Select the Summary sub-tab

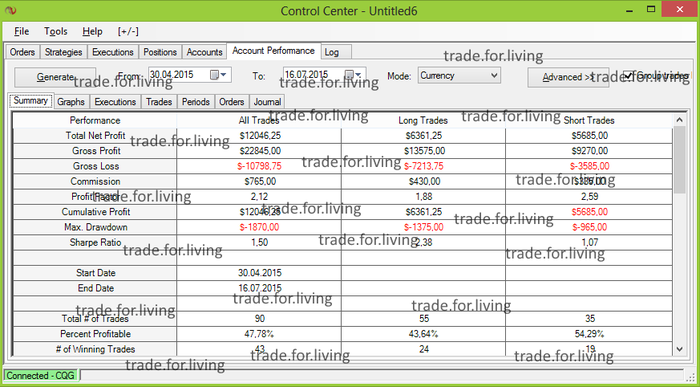click(30, 100)
